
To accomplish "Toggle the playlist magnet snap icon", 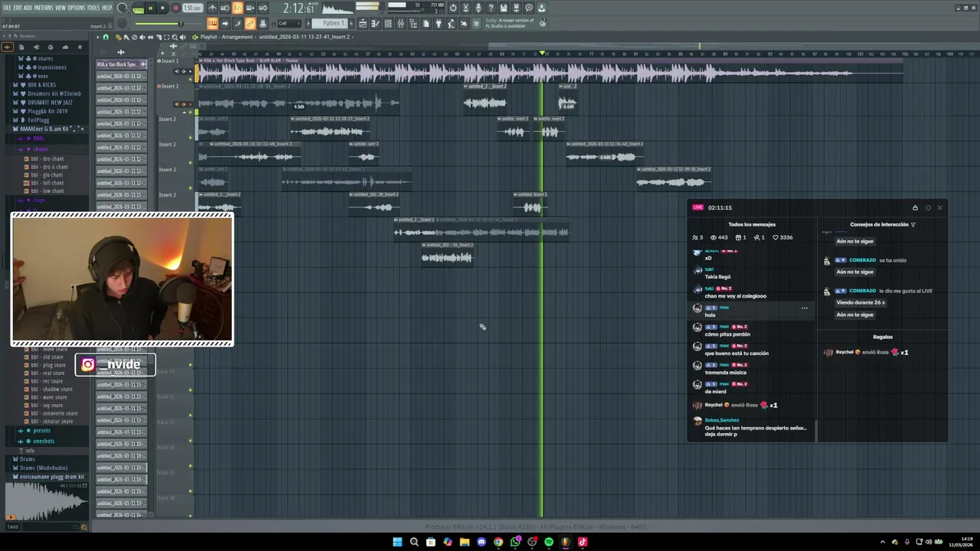I will 106,37.
